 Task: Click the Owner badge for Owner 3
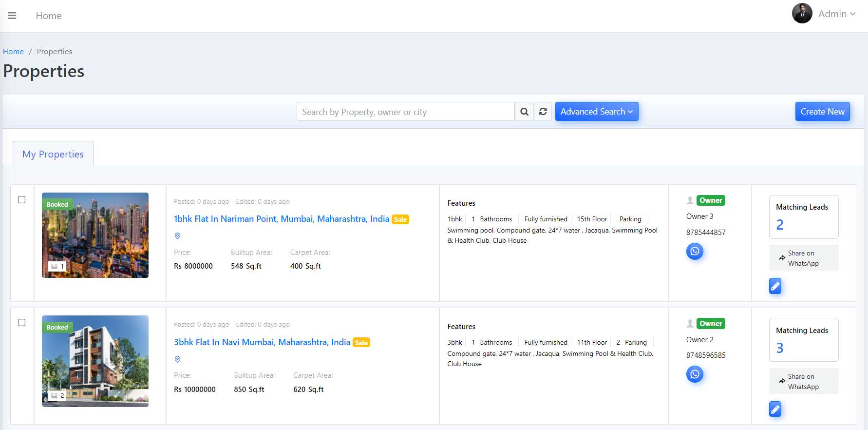[711, 200]
